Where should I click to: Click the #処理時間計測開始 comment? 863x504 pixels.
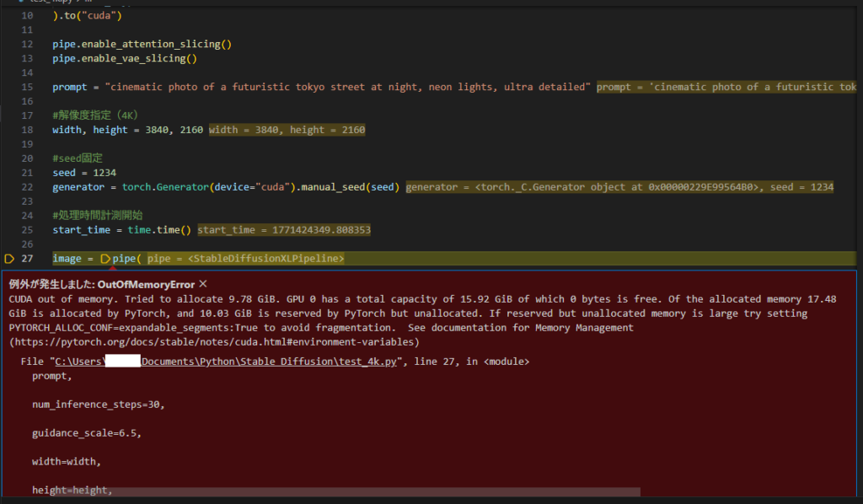tap(97, 215)
